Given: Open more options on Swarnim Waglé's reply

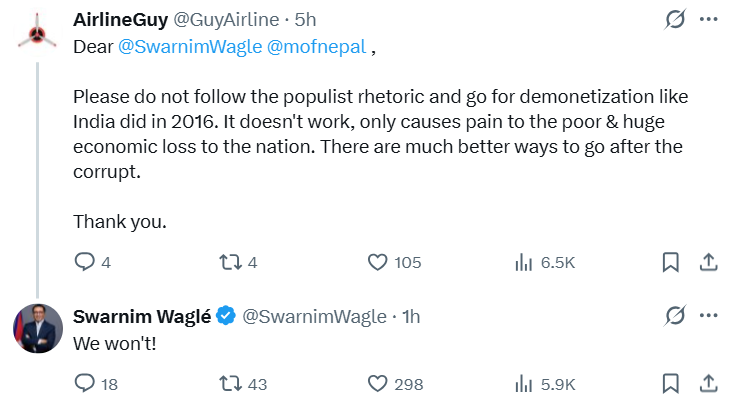Looking at the screenshot, I should [708, 316].
